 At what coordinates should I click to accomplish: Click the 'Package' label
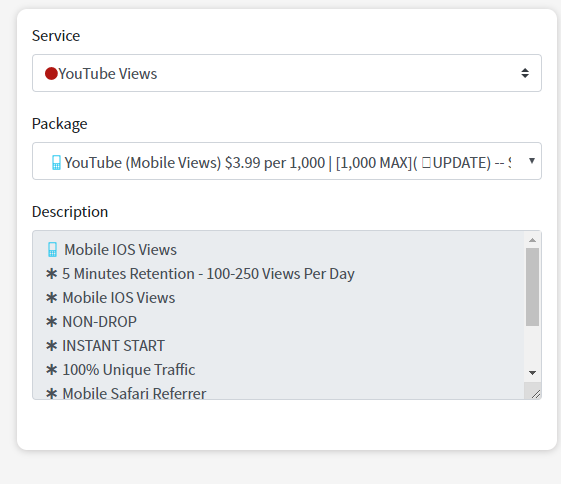point(59,124)
